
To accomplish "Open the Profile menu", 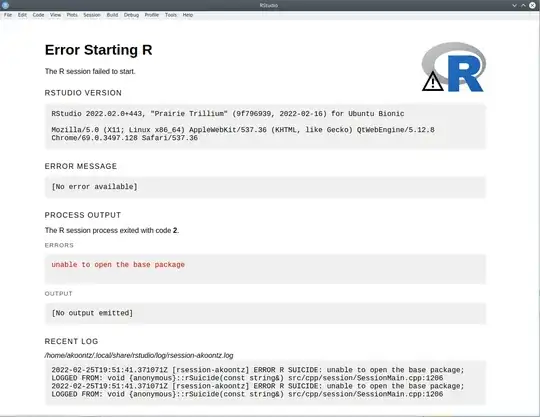I will 152,15.
